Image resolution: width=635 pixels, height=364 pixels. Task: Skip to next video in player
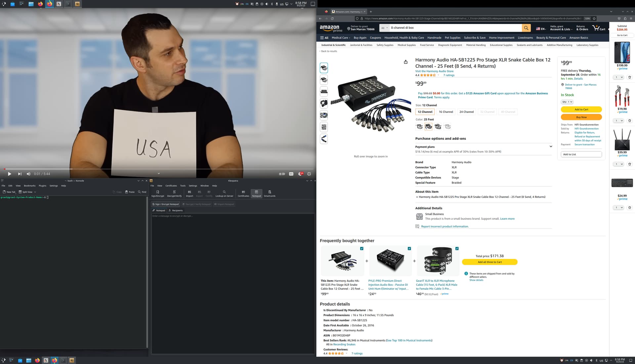pyautogui.click(x=20, y=174)
